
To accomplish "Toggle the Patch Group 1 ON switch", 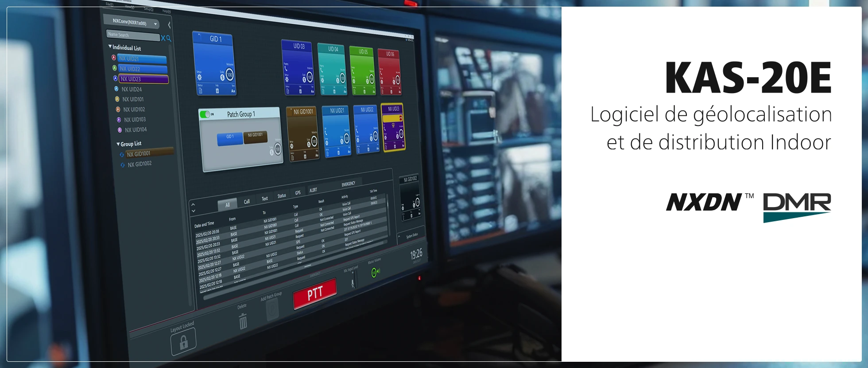I will pyautogui.click(x=205, y=114).
